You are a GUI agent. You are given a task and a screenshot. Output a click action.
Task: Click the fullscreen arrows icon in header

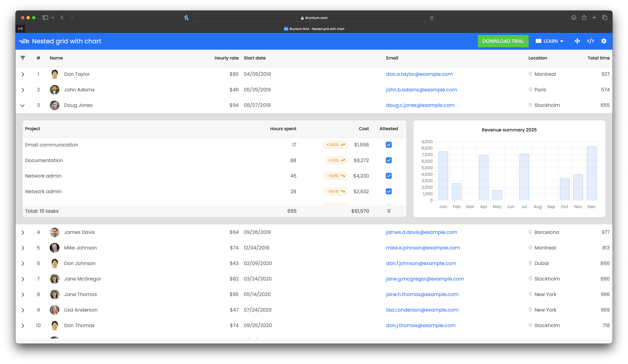point(577,41)
